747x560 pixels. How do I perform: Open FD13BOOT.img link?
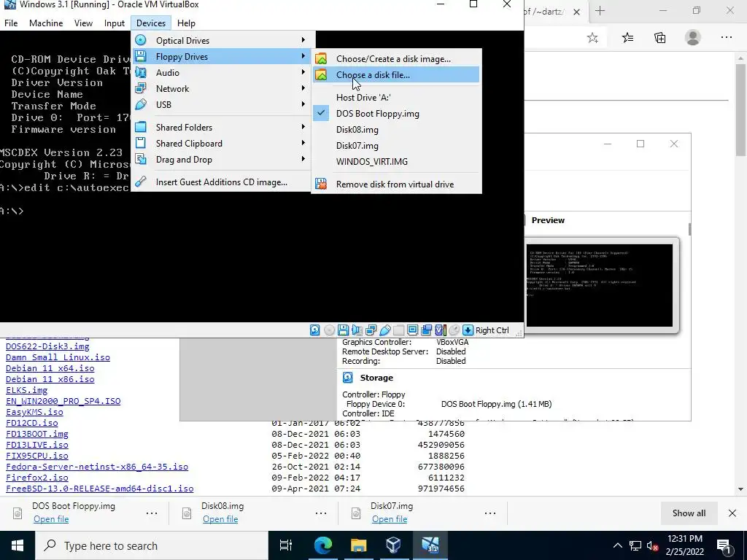(x=36, y=434)
